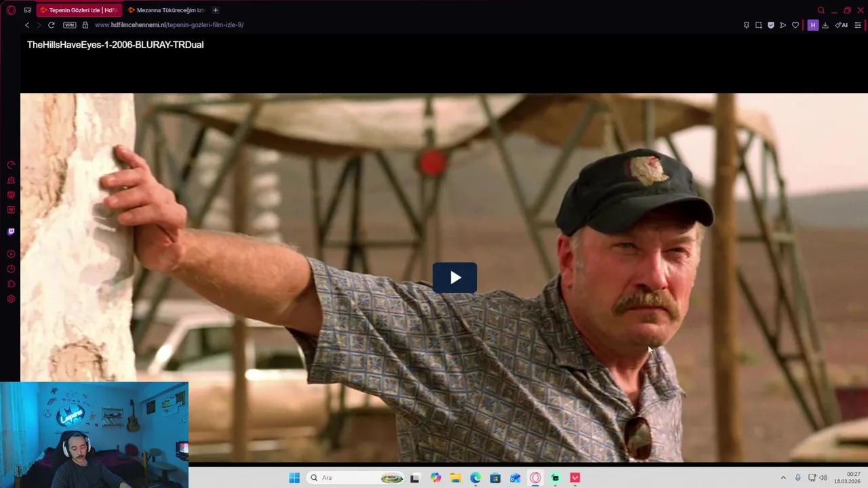Open the AI shopping tag tool
This screenshot has height=488, width=868.
point(842,25)
